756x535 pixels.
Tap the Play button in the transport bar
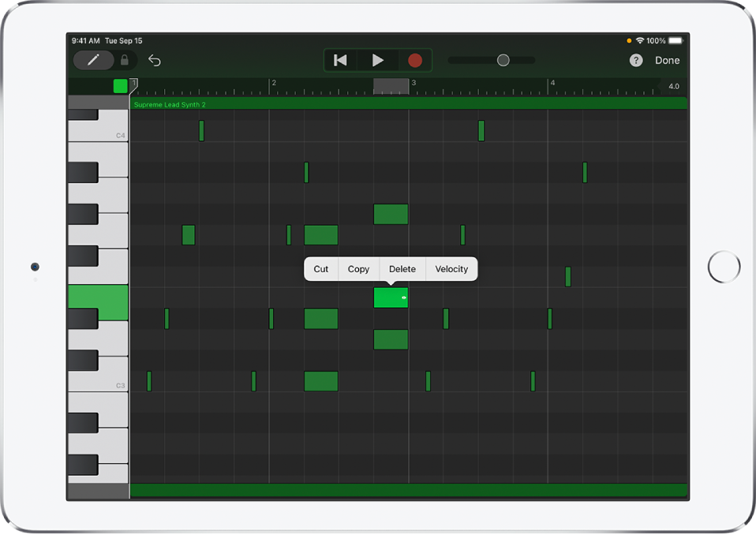click(377, 60)
